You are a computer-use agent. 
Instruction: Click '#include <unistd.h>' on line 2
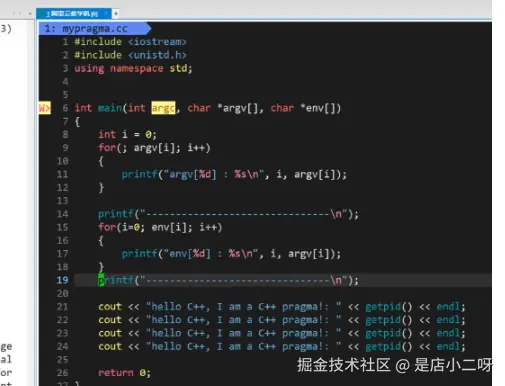(130, 55)
